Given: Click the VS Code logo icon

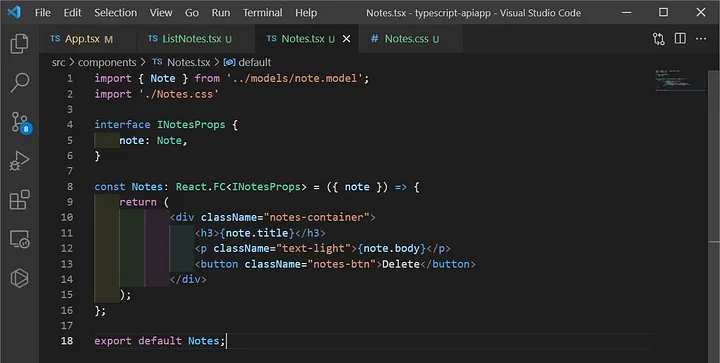Looking at the screenshot, I should click(x=14, y=12).
